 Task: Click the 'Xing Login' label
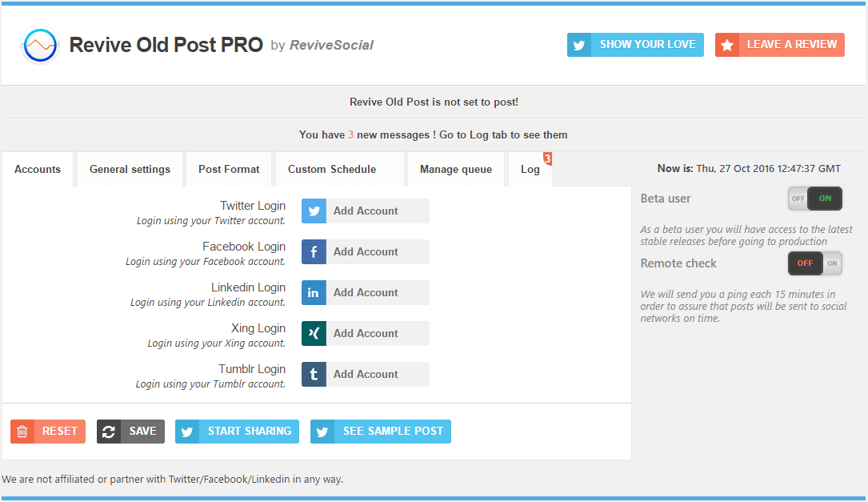[x=258, y=328]
